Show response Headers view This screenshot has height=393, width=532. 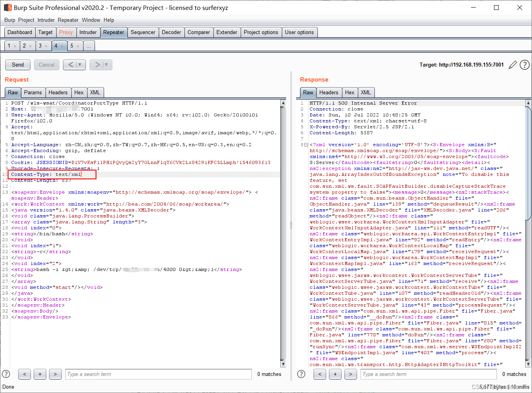[329, 92]
